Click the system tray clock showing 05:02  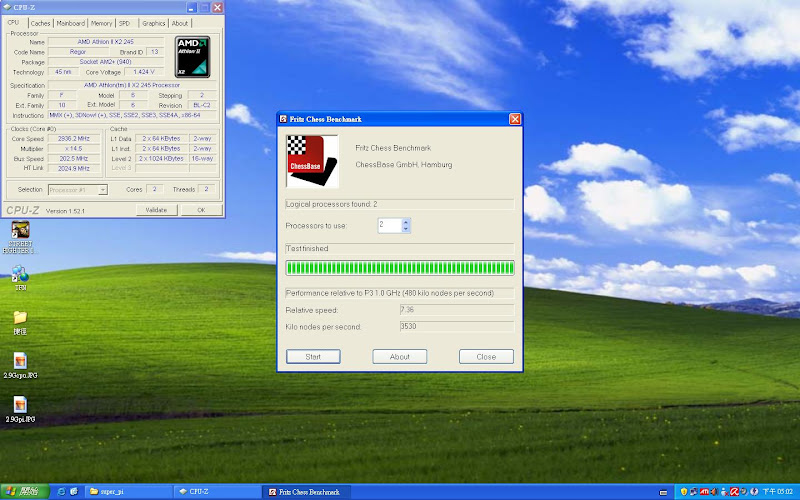[x=778, y=492]
